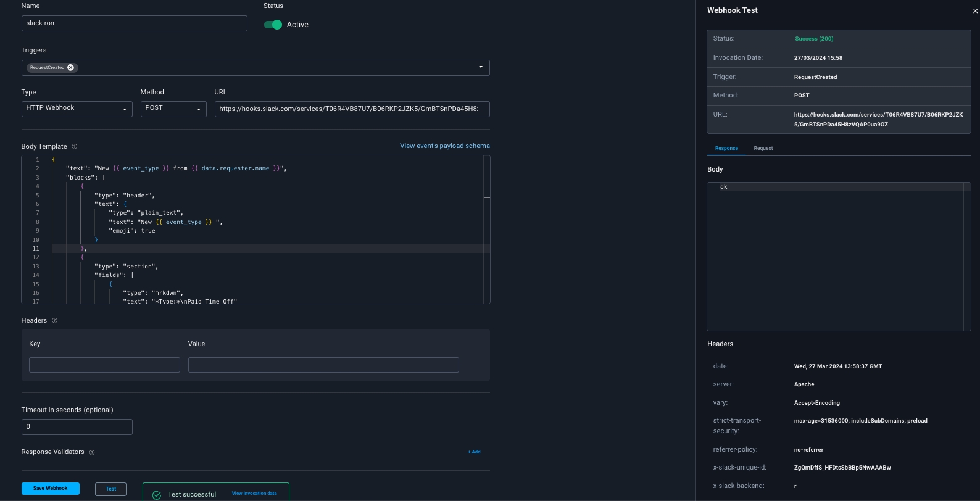Click the strict-transport-security max-age value
The image size is (980, 501).
[861, 421]
